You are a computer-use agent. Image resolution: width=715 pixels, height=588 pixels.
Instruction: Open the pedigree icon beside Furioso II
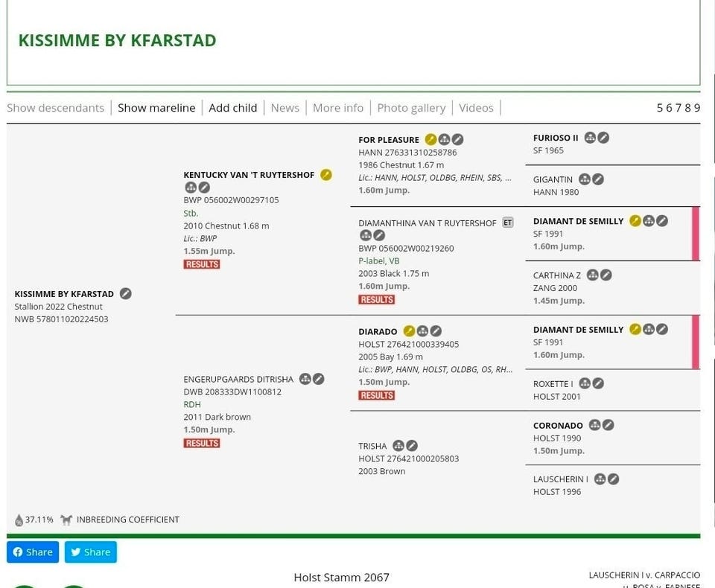click(x=590, y=137)
